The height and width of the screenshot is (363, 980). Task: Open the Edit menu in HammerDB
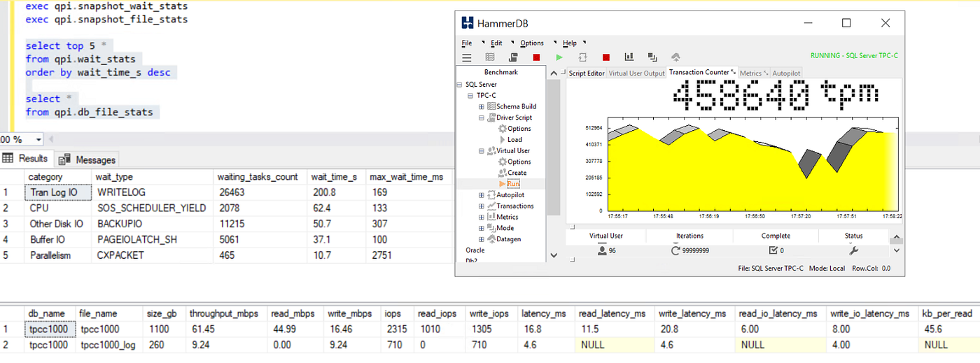[496, 43]
